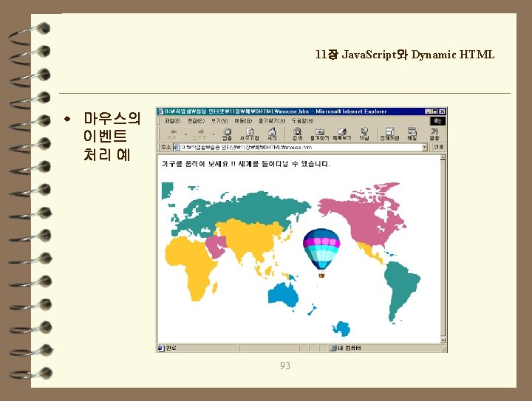Click the '주소' address label
This screenshot has width=532, height=401.
click(x=166, y=147)
